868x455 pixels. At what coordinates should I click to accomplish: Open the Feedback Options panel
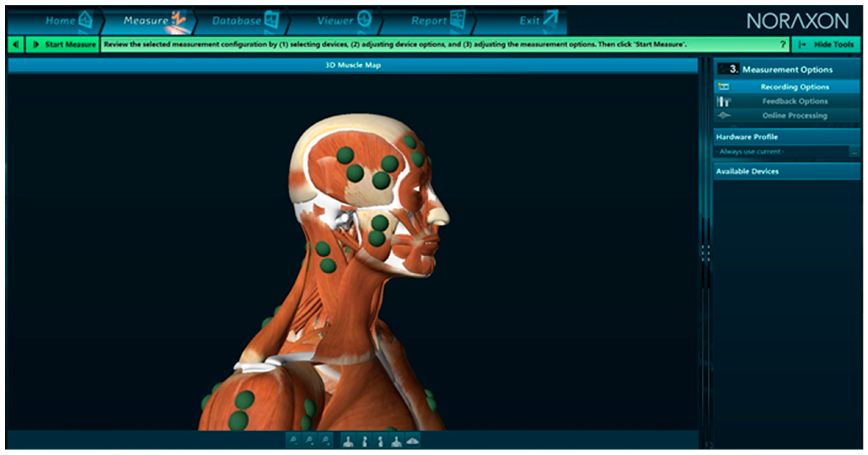(794, 101)
